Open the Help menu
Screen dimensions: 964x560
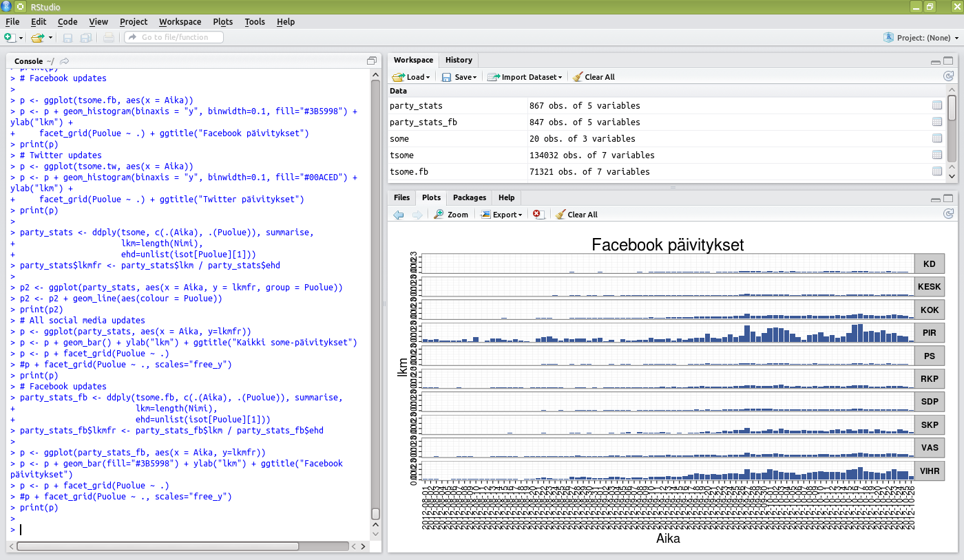tap(286, 21)
